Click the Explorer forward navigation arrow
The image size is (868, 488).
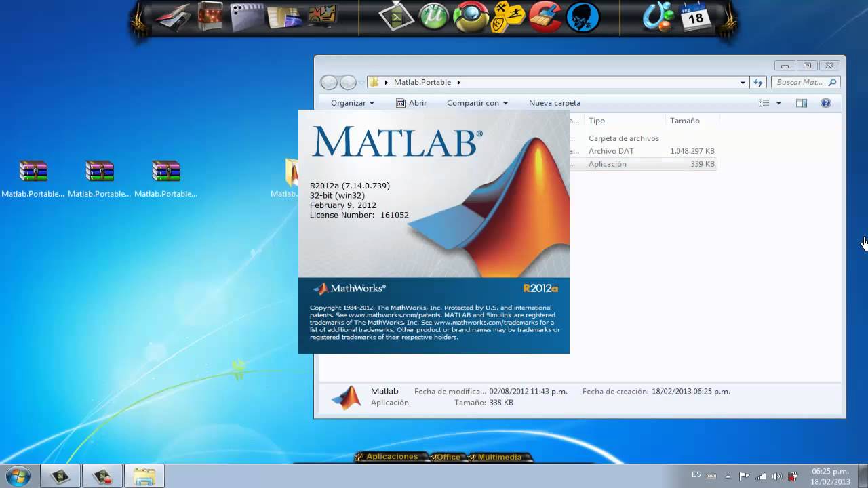point(348,82)
